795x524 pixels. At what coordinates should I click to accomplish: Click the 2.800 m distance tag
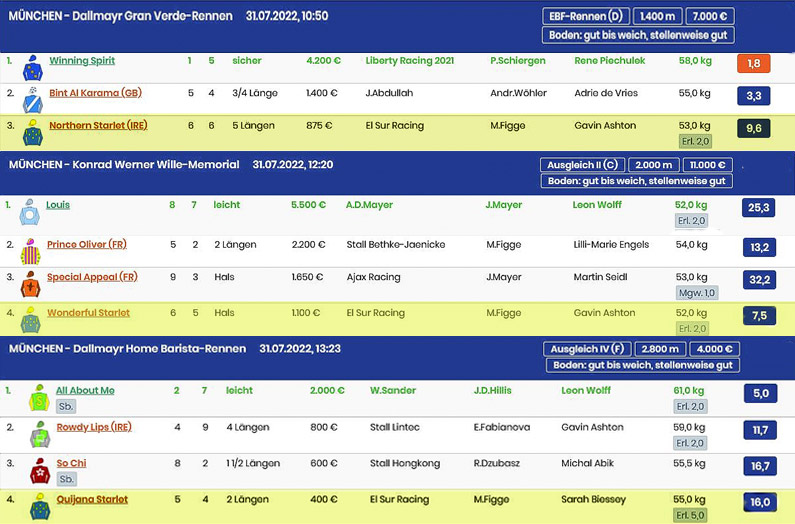point(660,349)
